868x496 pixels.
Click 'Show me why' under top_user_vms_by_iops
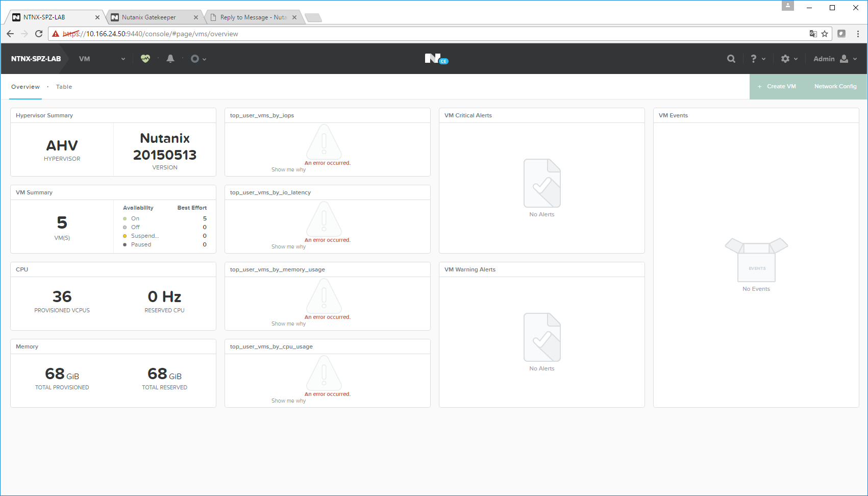pyautogui.click(x=288, y=169)
